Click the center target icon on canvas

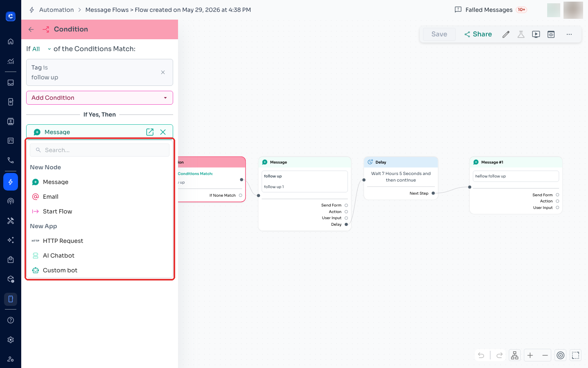pos(561,355)
